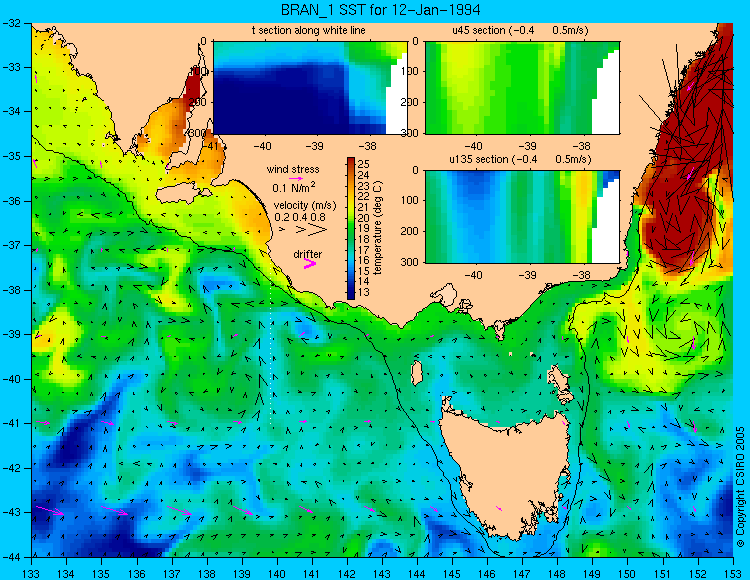This screenshot has width=750, height=580.
Task: Click King Island northwest of Tasmania
Action: point(417,373)
